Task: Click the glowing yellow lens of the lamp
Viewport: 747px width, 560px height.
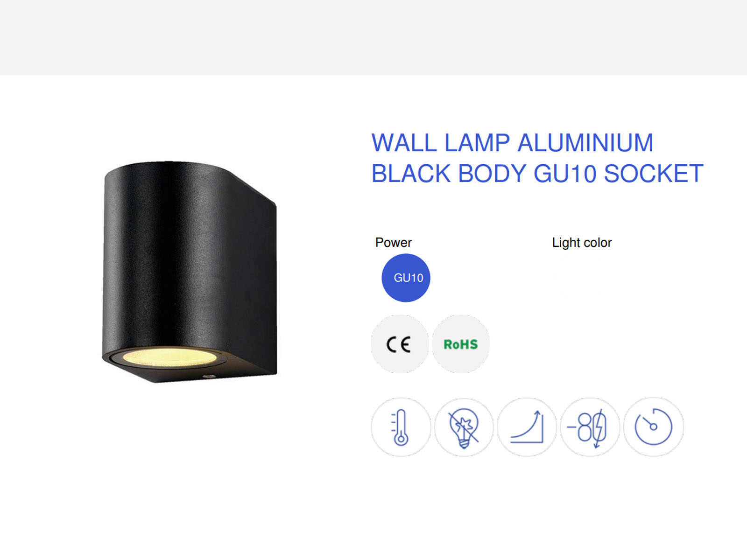Action: [170, 357]
